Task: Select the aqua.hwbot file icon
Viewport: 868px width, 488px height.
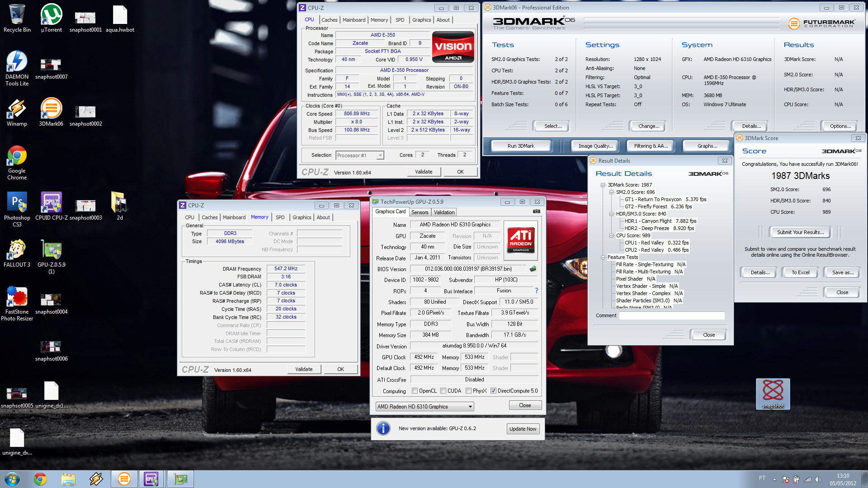Action: 120,18
